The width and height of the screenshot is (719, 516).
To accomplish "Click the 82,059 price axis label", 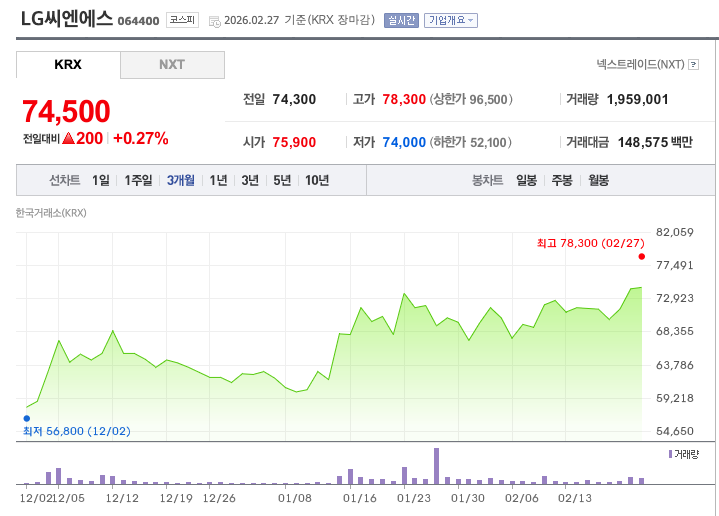I will tap(675, 232).
